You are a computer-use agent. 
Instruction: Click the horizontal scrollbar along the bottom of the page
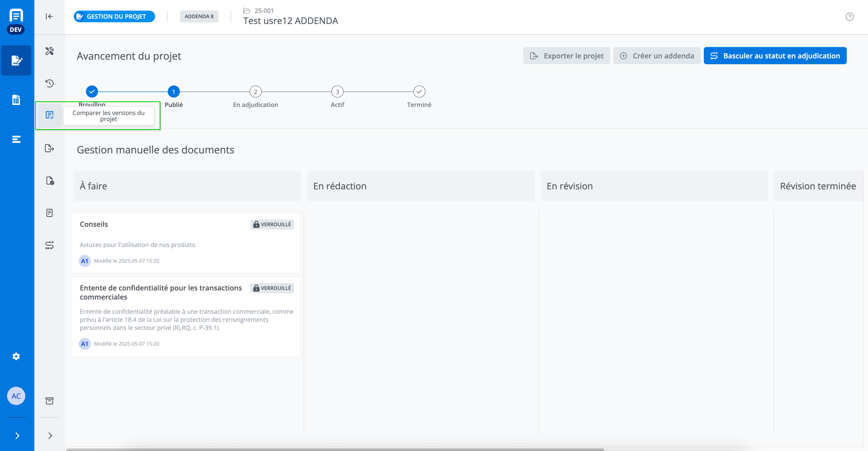click(x=335, y=449)
